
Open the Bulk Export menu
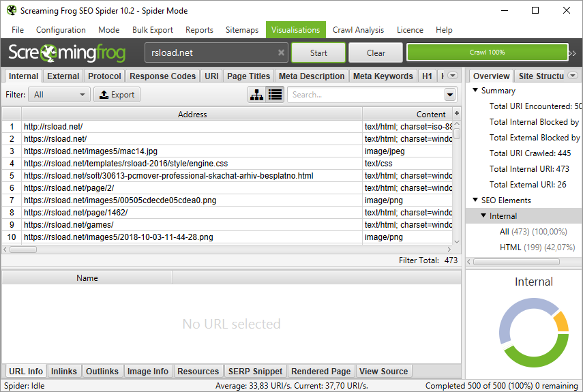pos(153,30)
